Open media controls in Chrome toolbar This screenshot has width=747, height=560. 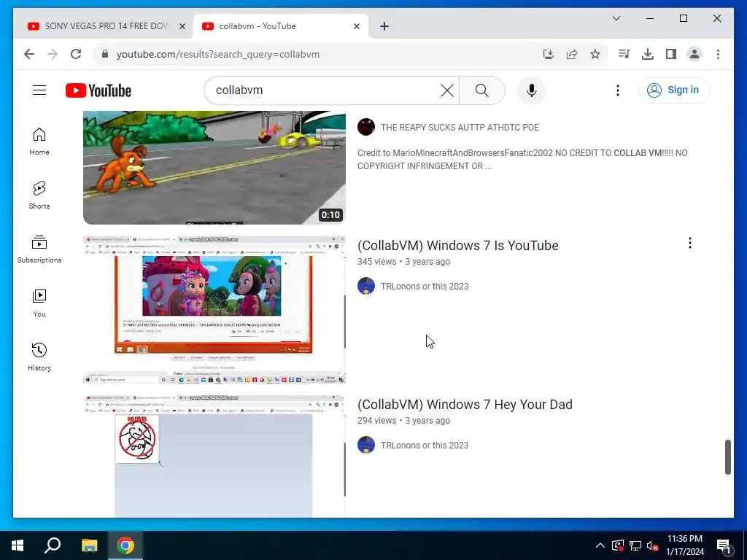click(x=624, y=54)
